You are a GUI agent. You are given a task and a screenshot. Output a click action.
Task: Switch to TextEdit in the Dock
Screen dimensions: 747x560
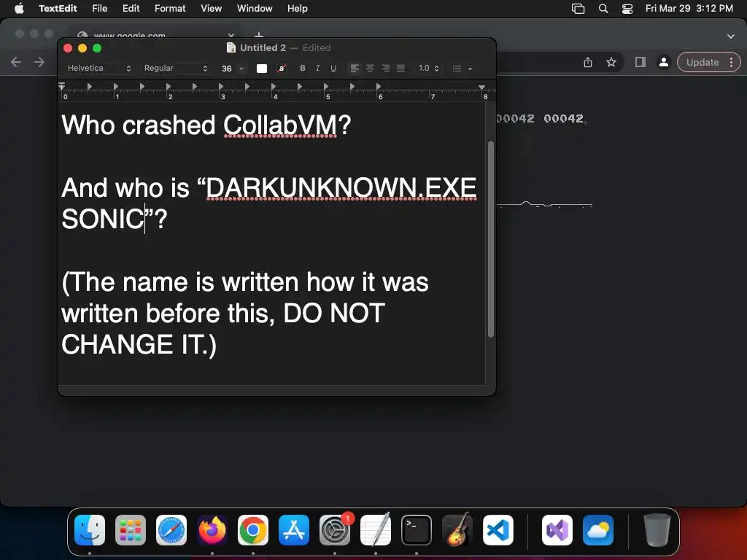(376, 530)
